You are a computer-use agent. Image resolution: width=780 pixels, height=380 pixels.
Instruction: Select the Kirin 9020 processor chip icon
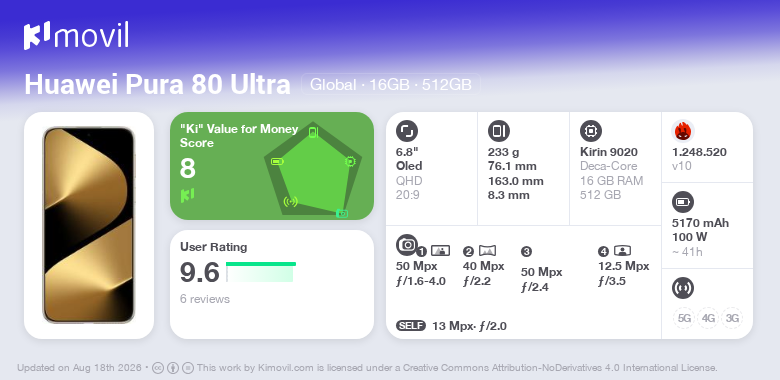tap(591, 131)
